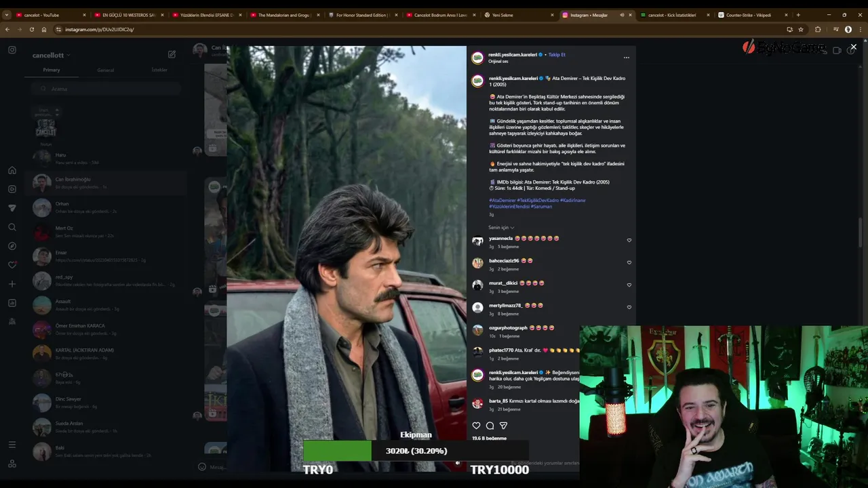Viewport: 868px width, 488px height.
Task: Start a new message with the compose icon
Action: 172,54
